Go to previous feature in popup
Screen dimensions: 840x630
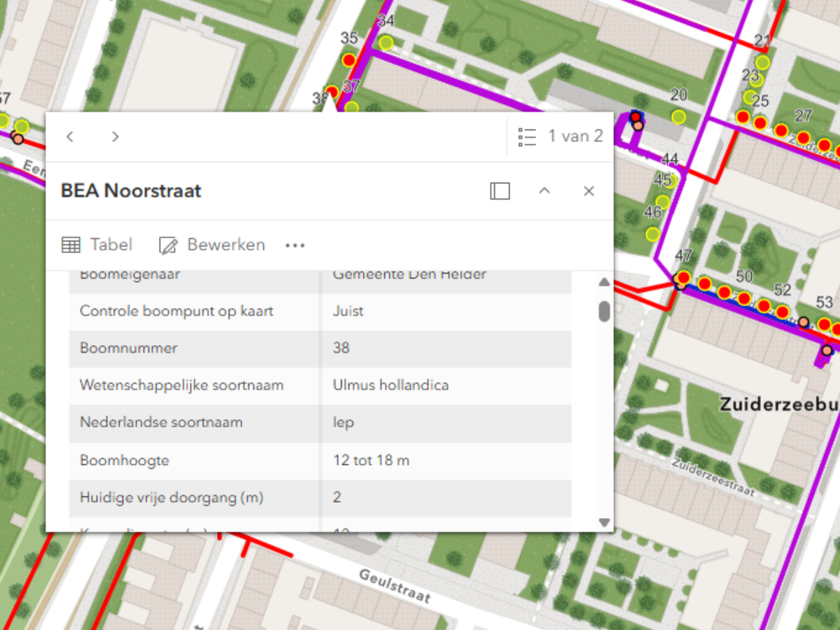point(70,136)
